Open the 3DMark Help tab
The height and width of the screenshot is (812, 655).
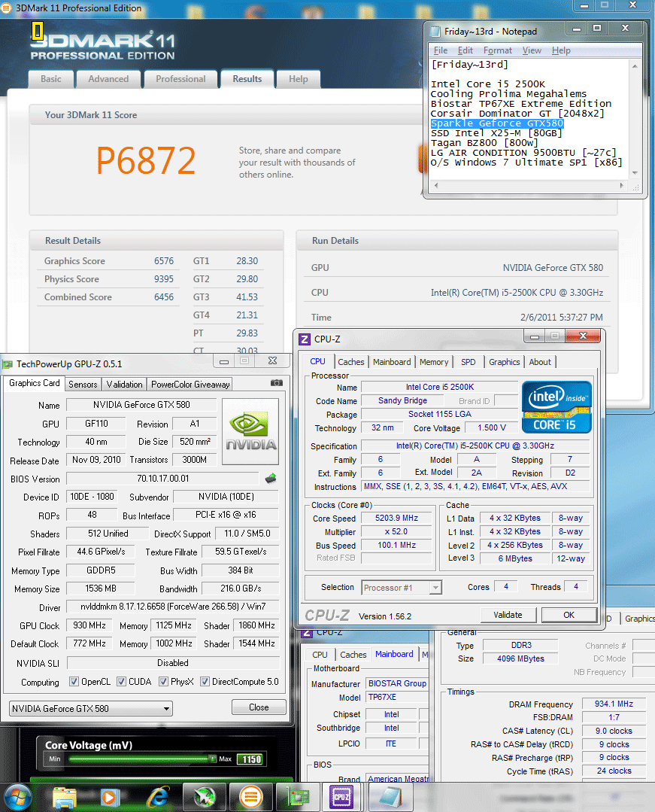pos(298,79)
